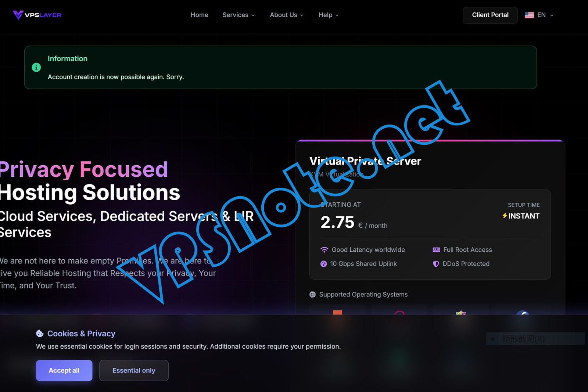This screenshot has width=588, height=392.
Task: Click the 'Good Latency worldwide' feature text
Action: tap(368, 250)
